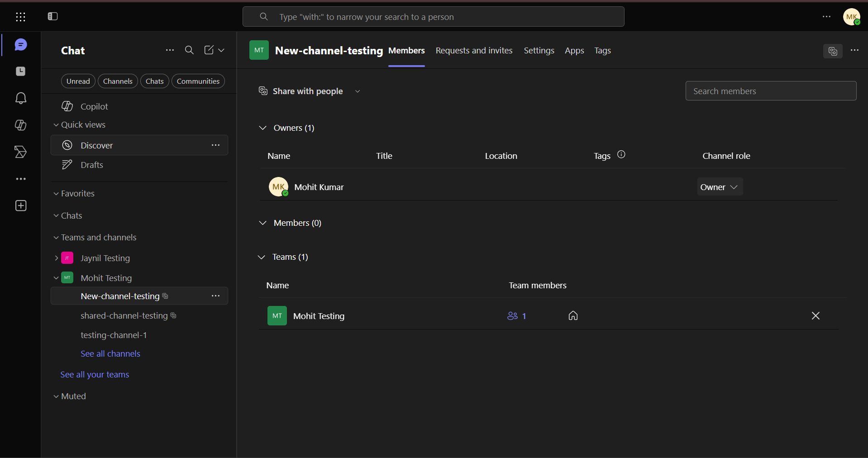
Task: Open title bar settings and more ellipsis
Action: [827, 17]
